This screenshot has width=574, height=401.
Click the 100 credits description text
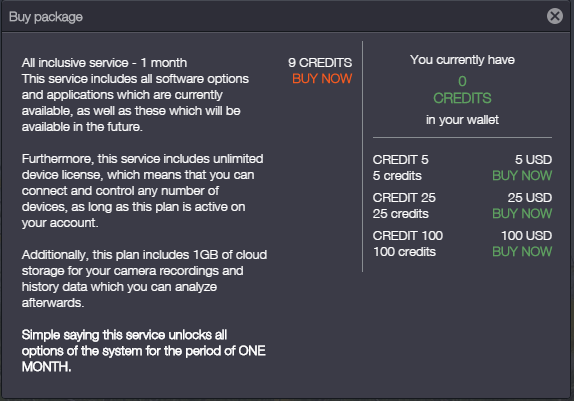405,252
